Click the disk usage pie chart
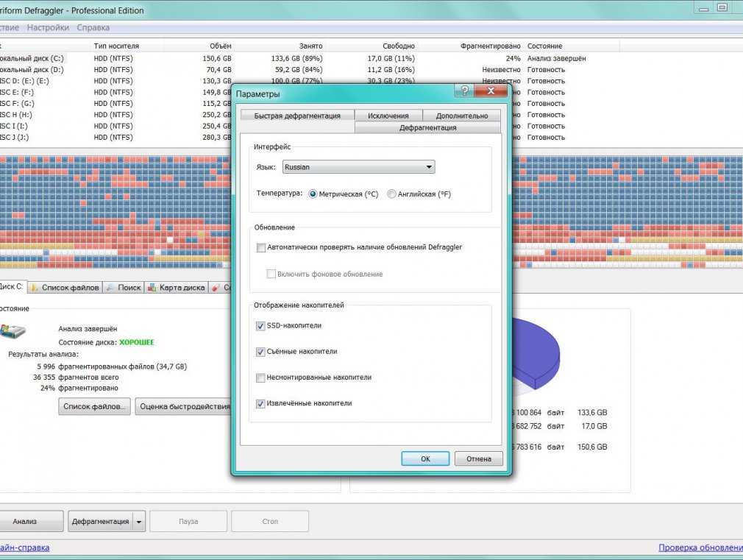Viewport: 743px width, 560px height. (537, 355)
